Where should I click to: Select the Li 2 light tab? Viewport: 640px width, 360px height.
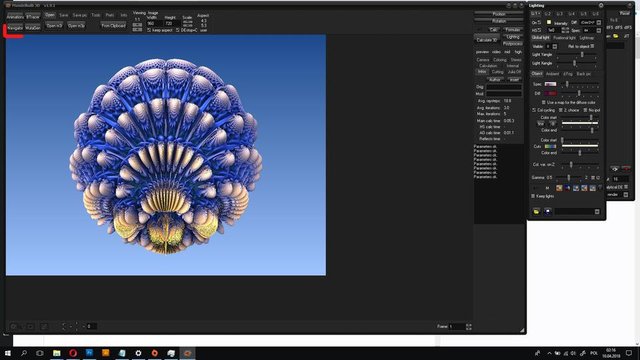[x=547, y=14]
